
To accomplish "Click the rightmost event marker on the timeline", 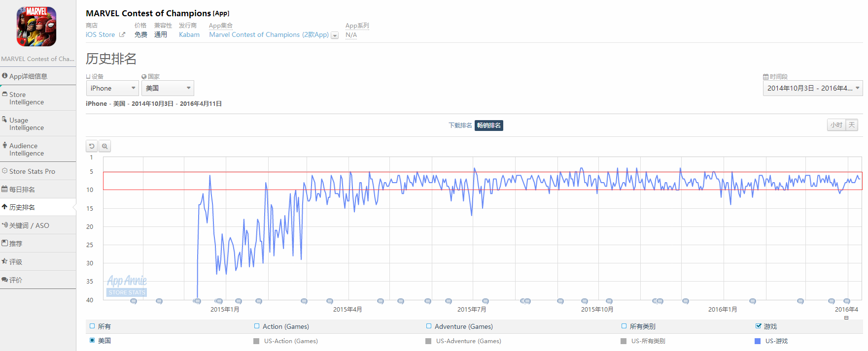I will (x=847, y=301).
